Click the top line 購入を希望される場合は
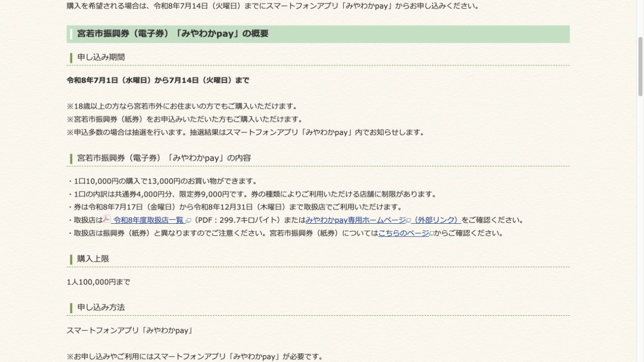The height and width of the screenshot is (362, 644). point(273,6)
